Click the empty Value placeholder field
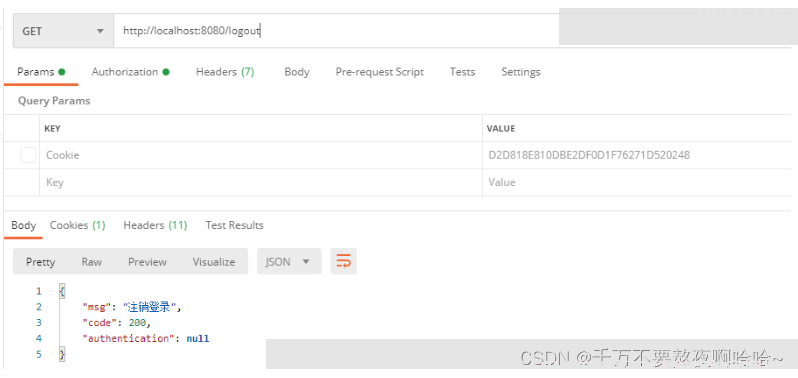 pos(637,182)
